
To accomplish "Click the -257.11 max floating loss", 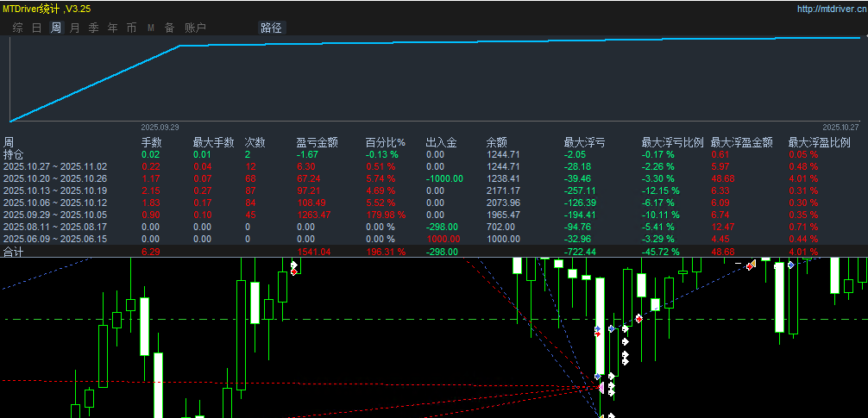I will (582, 190).
